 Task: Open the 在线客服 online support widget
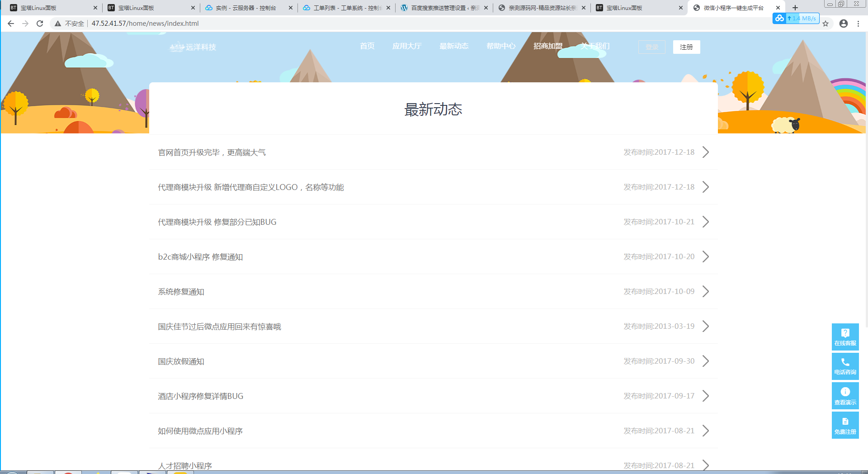[x=845, y=337]
